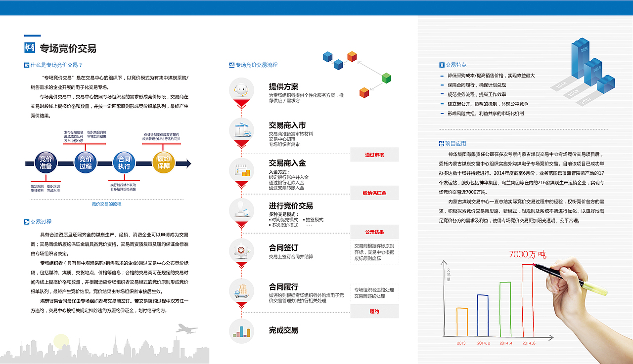Click the small icon before 交易过程 heading
The height and width of the screenshot is (364, 633).
tap(27, 222)
